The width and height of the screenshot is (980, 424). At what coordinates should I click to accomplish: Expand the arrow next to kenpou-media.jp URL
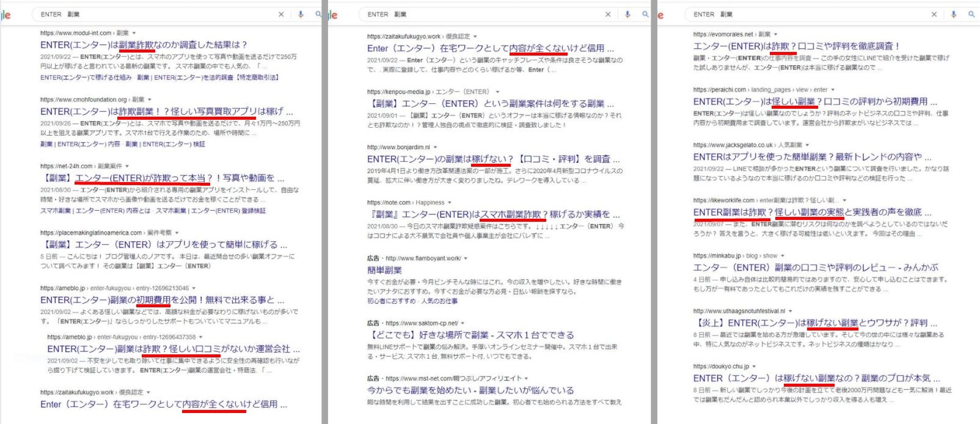(x=497, y=92)
